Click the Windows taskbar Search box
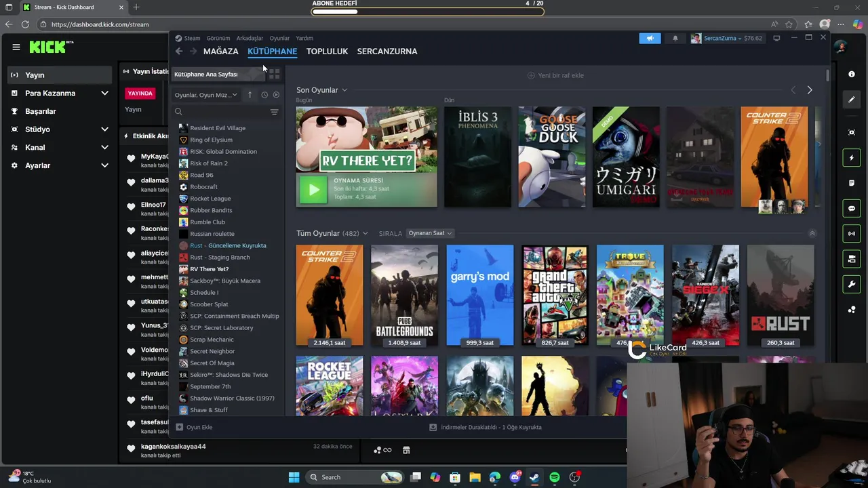The width and height of the screenshot is (868, 488). click(x=355, y=477)
